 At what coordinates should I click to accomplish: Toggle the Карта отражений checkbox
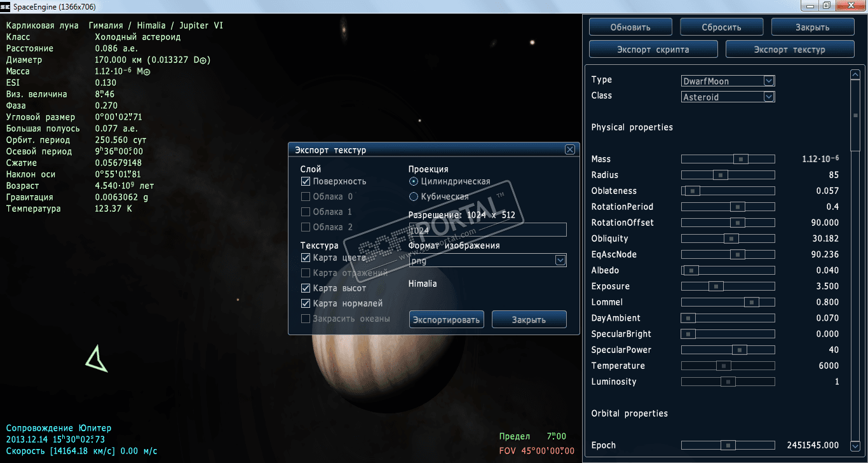click(x=306, y=273)
